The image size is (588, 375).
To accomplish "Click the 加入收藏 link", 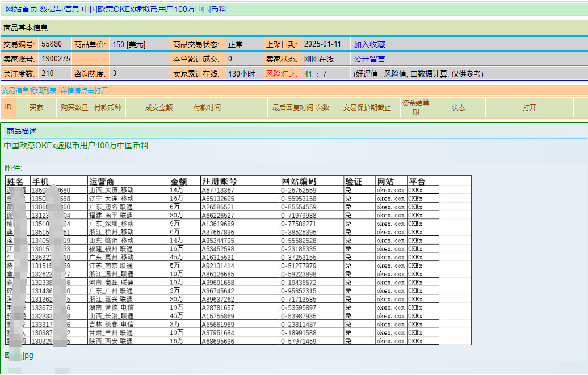I will coord(369,44).
